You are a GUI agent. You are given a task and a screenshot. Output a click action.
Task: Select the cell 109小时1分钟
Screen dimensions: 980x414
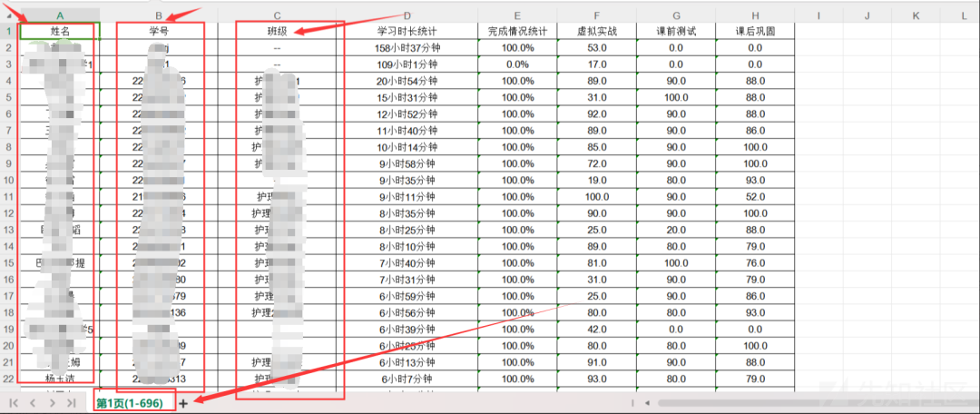point(407,64)
